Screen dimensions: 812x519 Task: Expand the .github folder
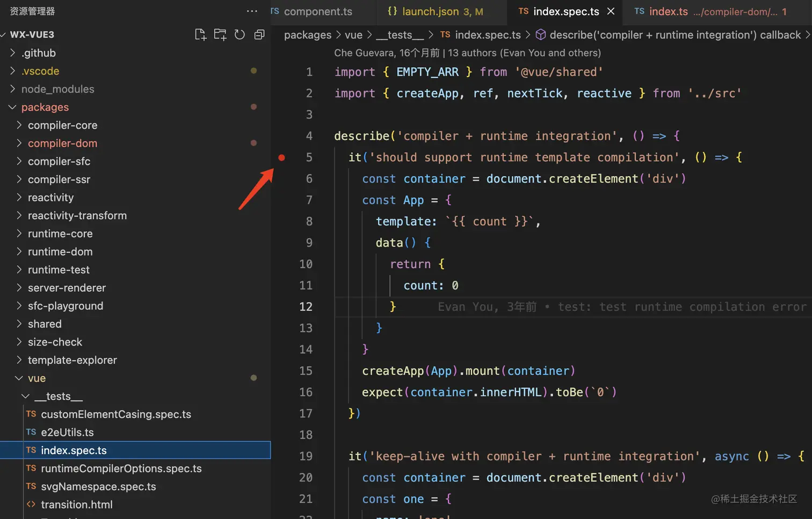135,53
